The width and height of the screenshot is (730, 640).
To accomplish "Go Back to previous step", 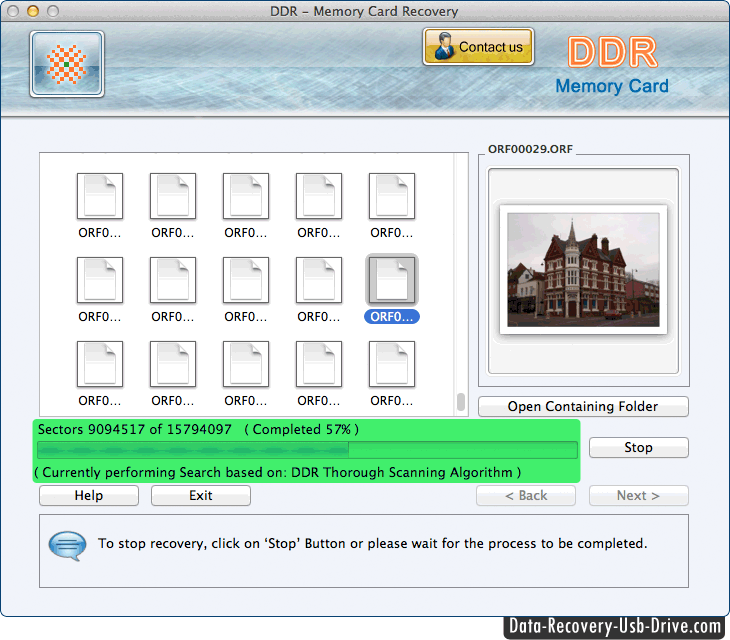I will click(526, 495).
